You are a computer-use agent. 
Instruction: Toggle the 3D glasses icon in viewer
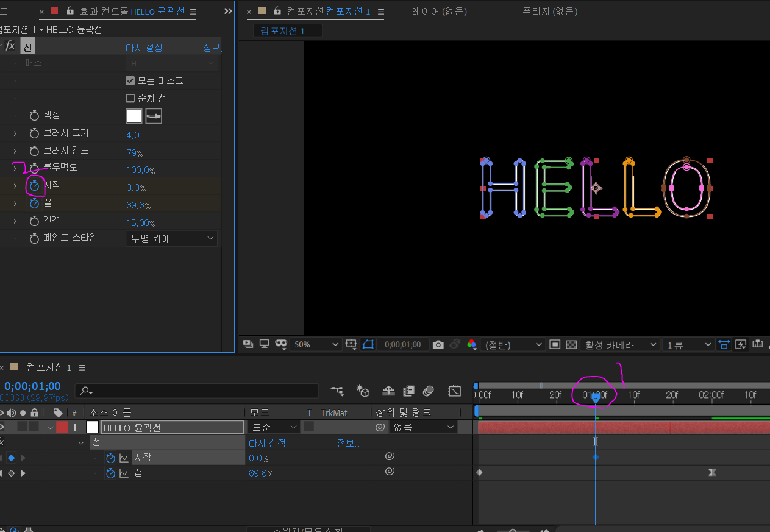point(281,344)
